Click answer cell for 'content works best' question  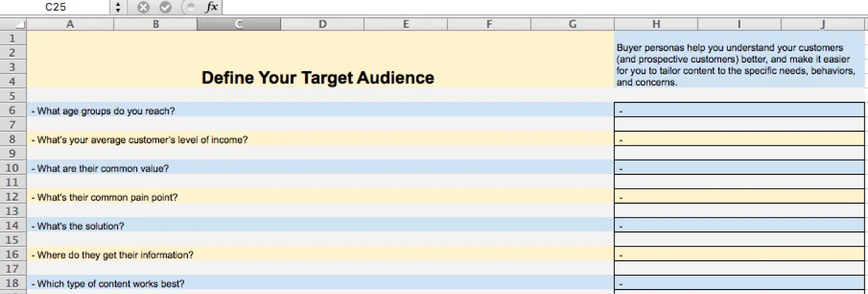point(739,283)
